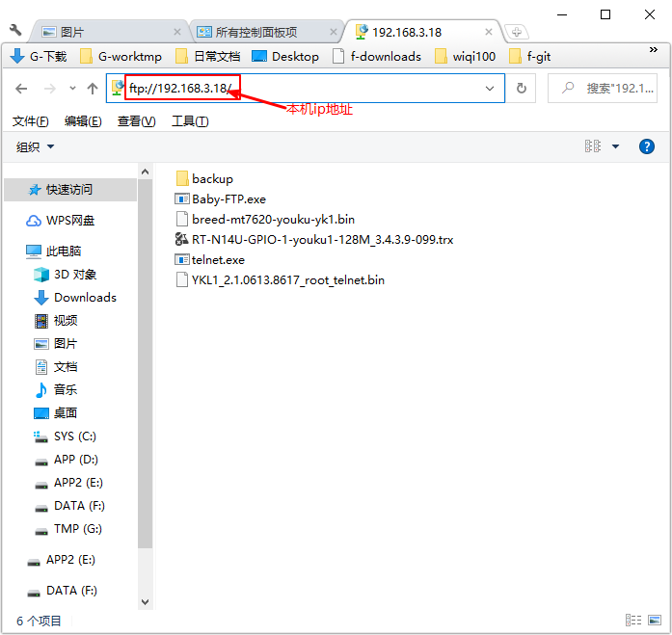Open the 组织 dropdown
Viewport: 672px width, 635px height.
(35, 146)
